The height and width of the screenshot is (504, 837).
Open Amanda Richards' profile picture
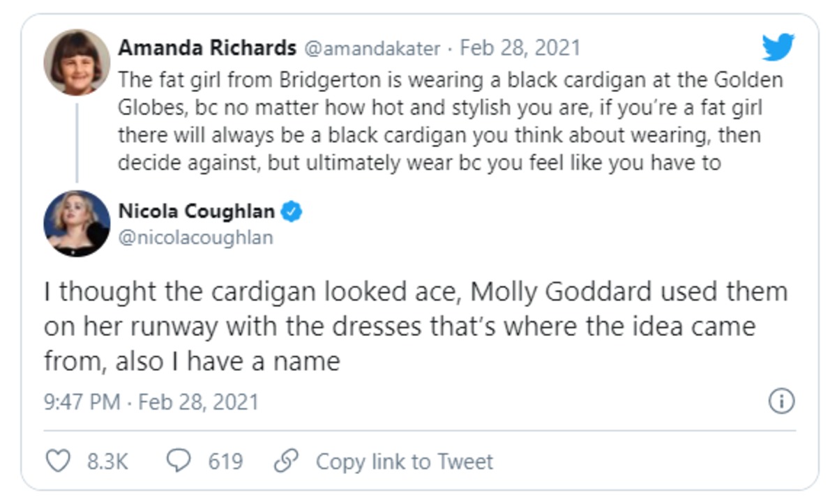(x=77, y=62)
